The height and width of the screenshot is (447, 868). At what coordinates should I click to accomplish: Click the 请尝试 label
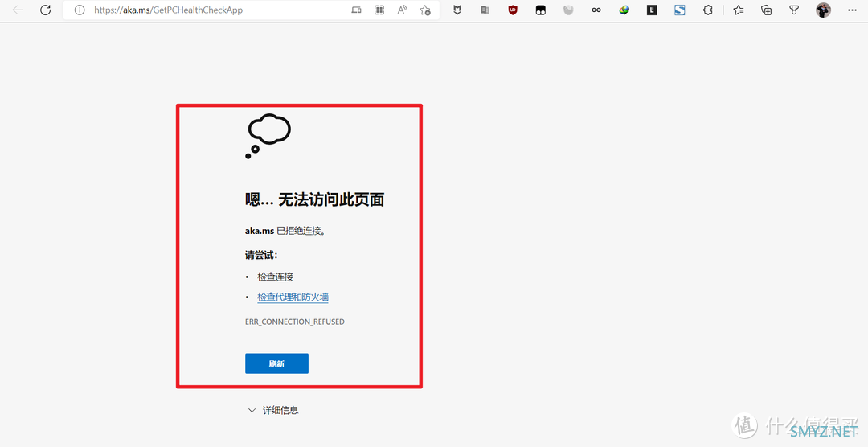click(261, 256)
